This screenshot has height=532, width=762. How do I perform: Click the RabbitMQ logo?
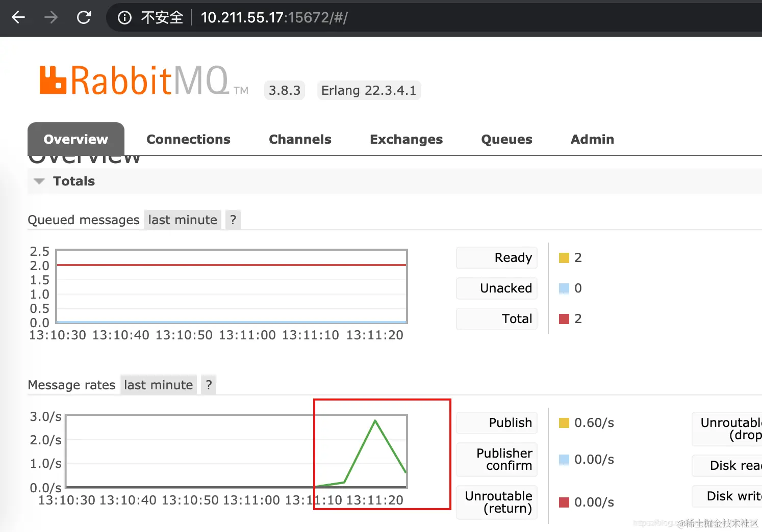click(143, 81)
